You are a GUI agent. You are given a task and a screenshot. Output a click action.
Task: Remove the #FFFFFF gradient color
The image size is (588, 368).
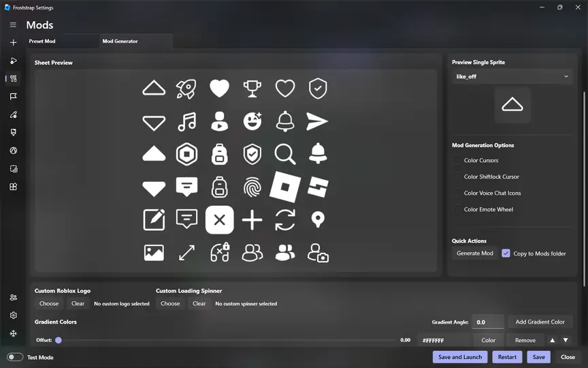pos(525,340)
